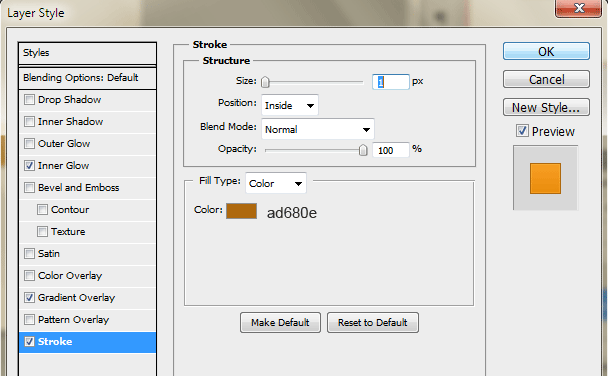Click the Make Default button
The width and height of the screenshot is (608, 376).
pos(280,323)
